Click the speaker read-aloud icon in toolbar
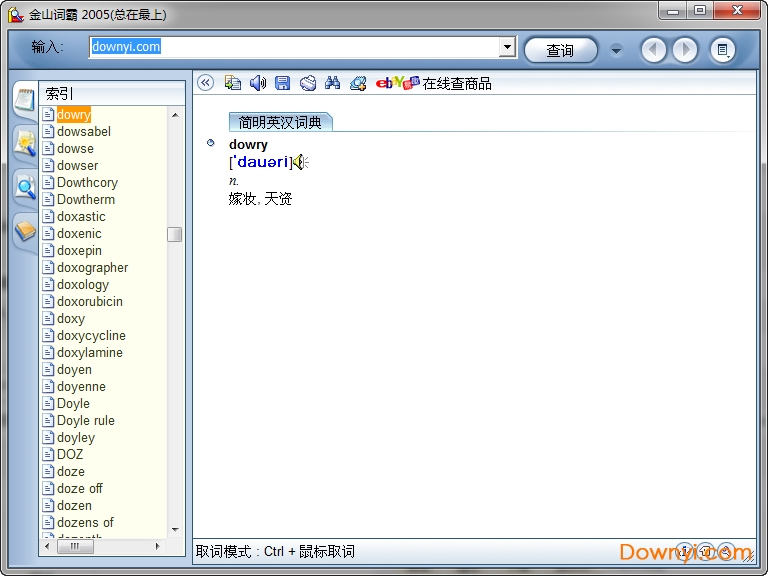The width and height of the screenshot is (768, 576). click(258, 83)
